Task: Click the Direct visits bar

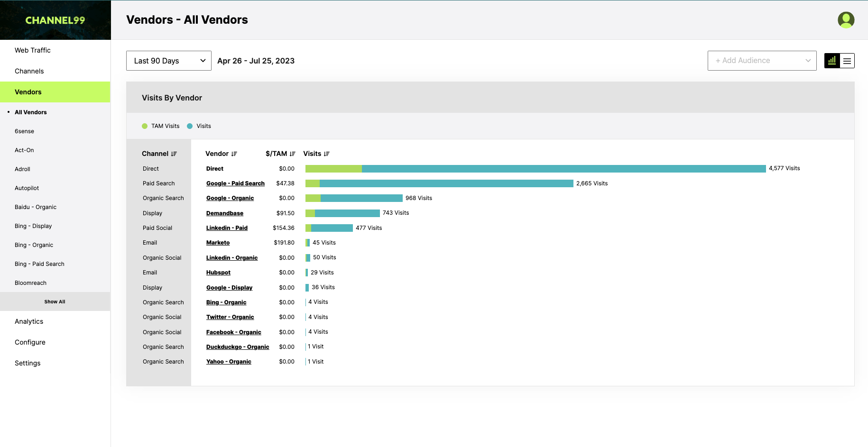Action: tap(536, 169)
